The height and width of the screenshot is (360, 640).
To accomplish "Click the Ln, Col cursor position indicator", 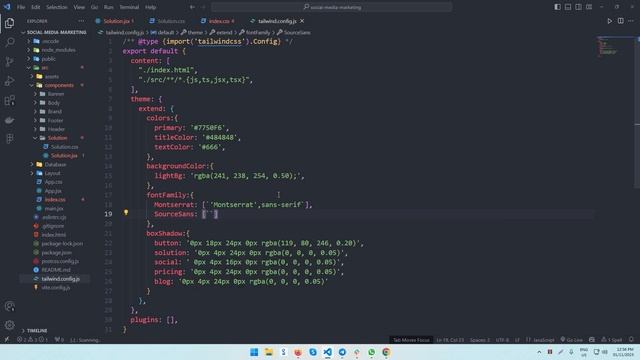I will click(x=450, y=340).
